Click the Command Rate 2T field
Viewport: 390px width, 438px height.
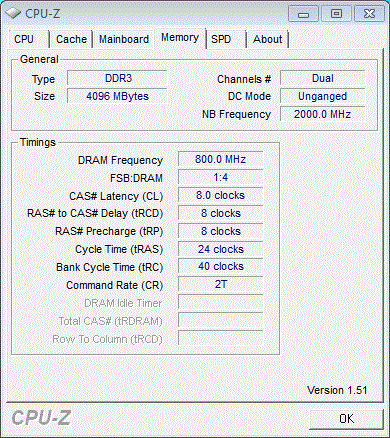221,285
